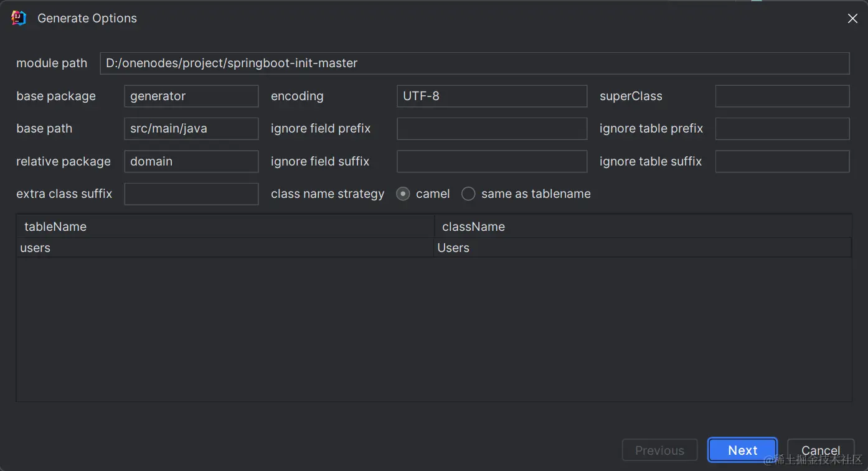
Task: Focus the module path input field
Action: pos(474,63)
